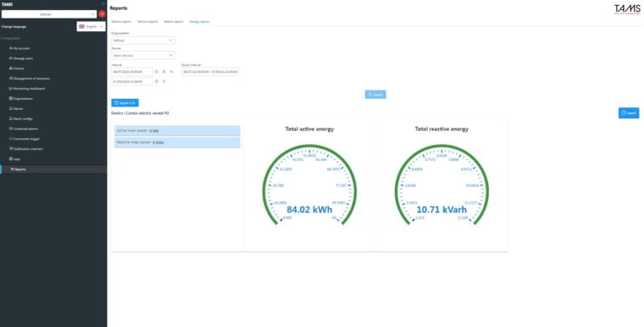Click the Export CSV button
The image size is (644, 327).
point(125,102)
